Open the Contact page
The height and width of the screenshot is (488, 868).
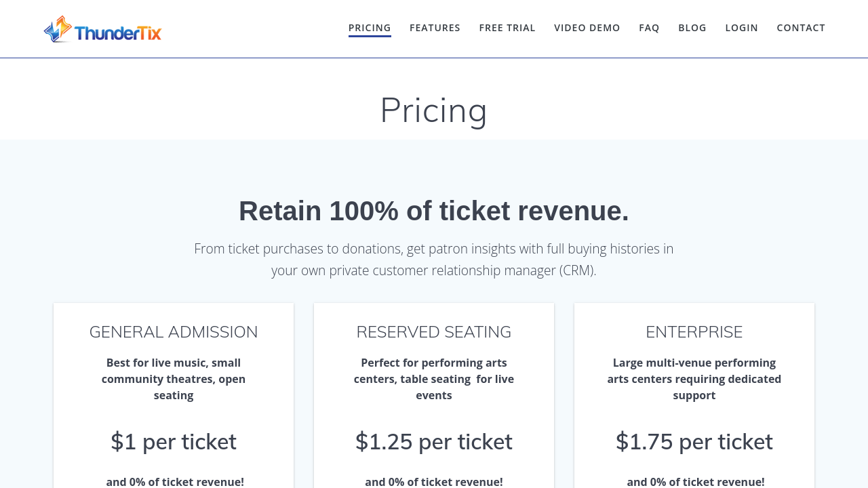click(x=801, y=28)
